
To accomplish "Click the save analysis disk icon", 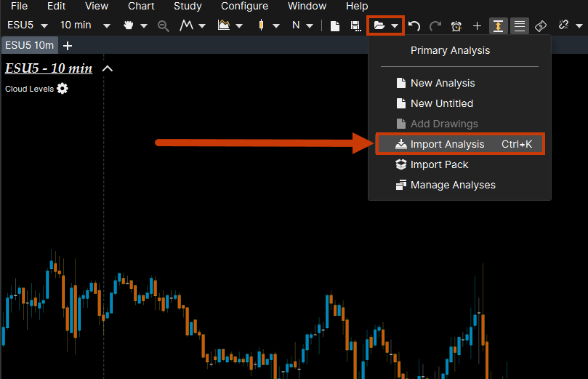I will (355, 25).
